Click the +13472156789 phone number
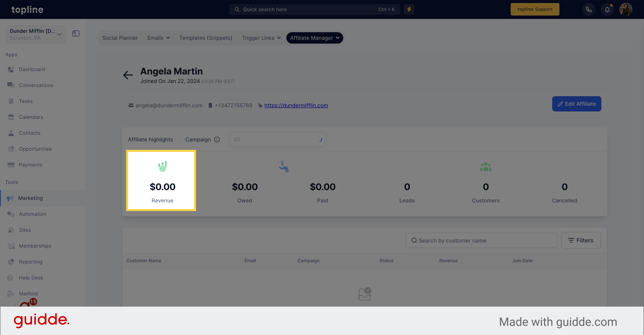The height and width of the screenshot is (335, 644). (x=233, y=105)
